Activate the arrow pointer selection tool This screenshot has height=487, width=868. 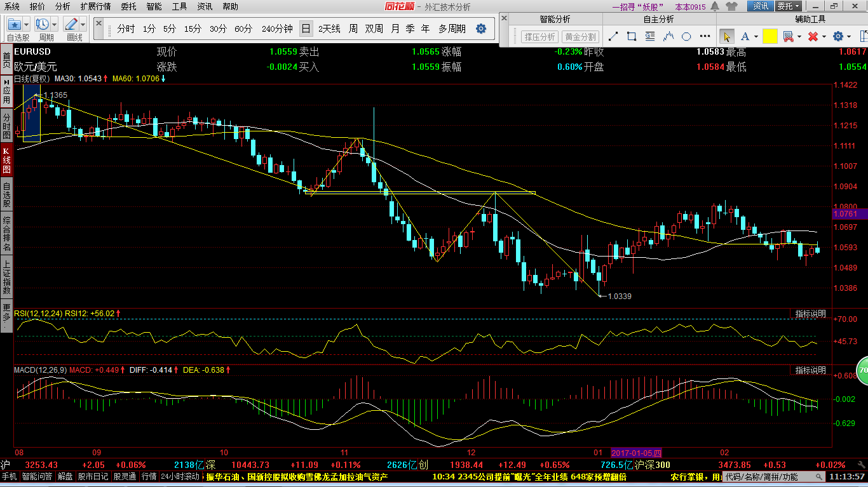click(727, 37)
